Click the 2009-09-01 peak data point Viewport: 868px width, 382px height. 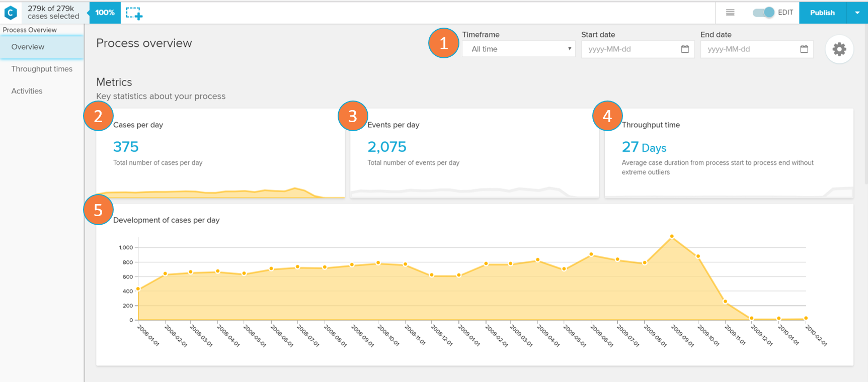click(x=672, y=236)
